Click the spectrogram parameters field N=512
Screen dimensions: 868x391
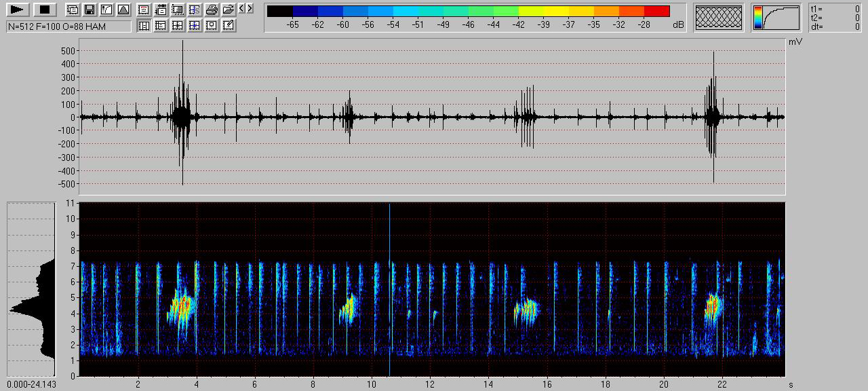(x=68, y=26)
